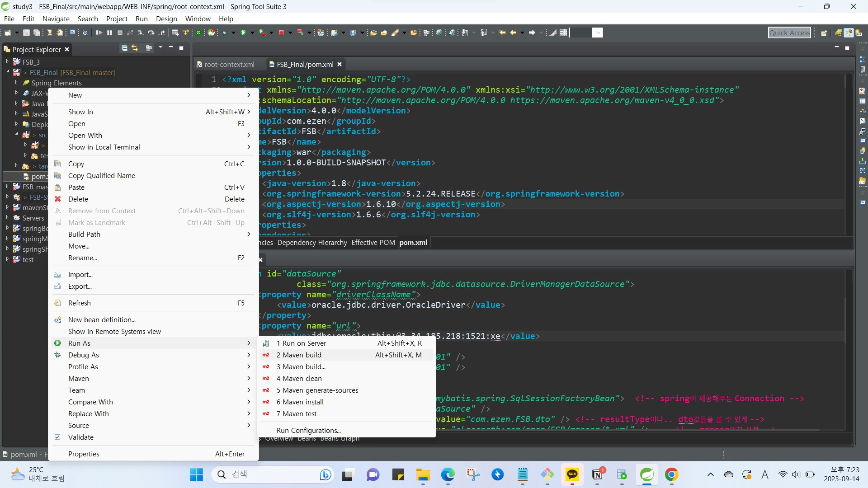
Task: Click the Run on Server icon
Action: pyautogui.click(x=266, y=343)
